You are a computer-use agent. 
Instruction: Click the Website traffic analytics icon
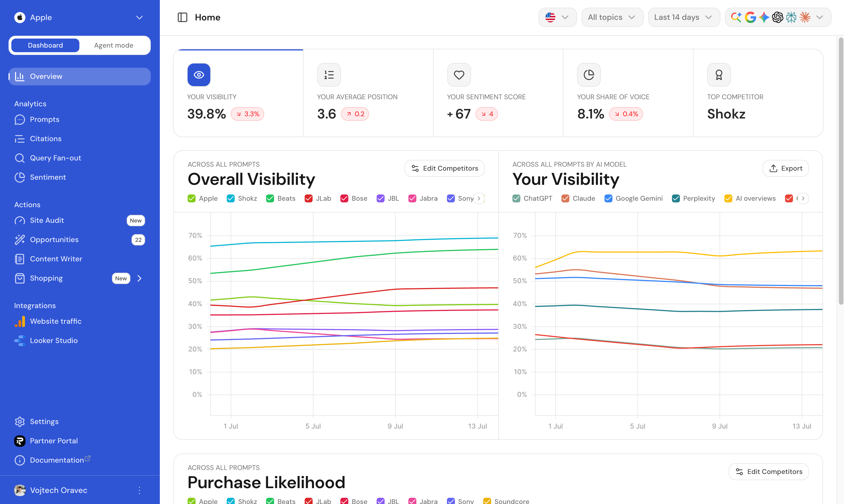20,321
